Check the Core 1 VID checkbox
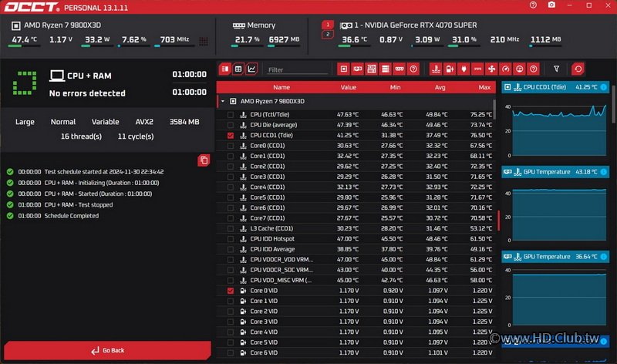Viewport: 617px width, 364px height. 231,301
